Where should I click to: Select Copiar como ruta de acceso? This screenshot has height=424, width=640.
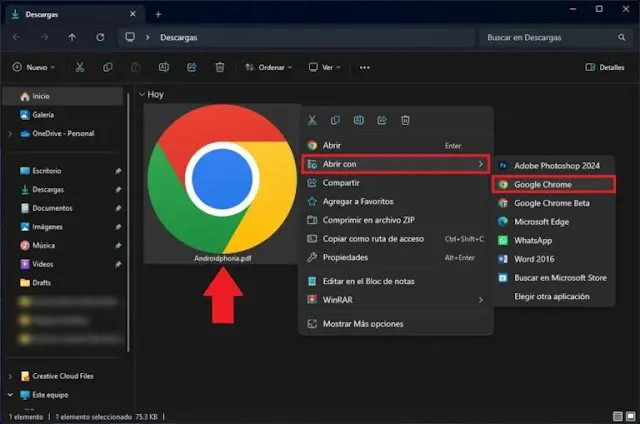(x=395, y=239)
